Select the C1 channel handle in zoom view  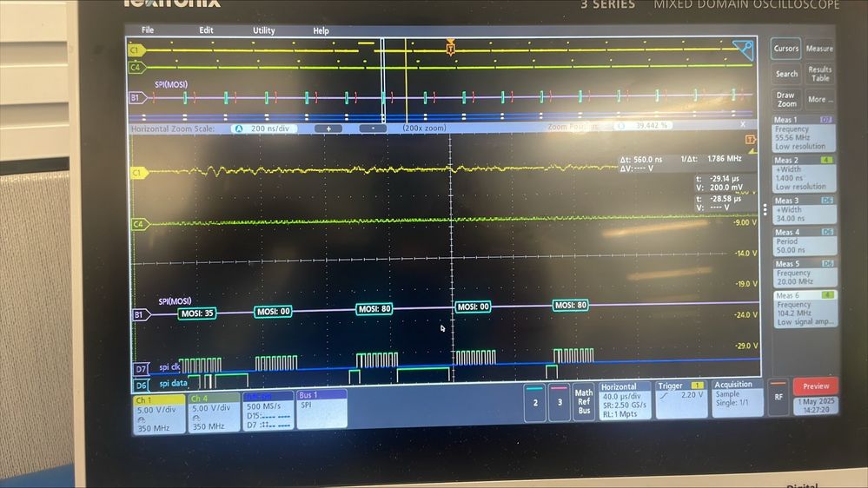138,173
